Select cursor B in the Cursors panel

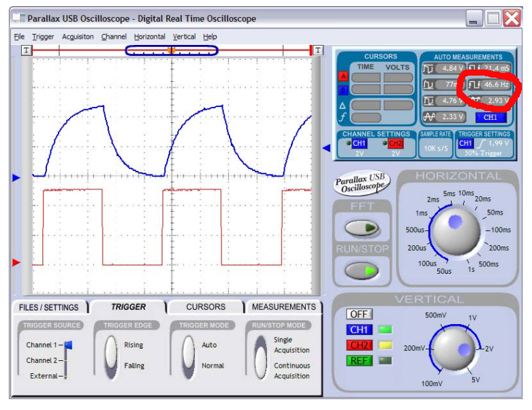tap(343, 89)
